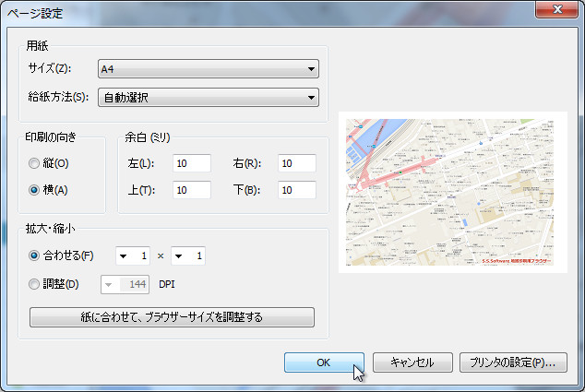Screen dimensions: 585x392
Task: Open the paper size A4 dropdown
Action: pos(209,69)
